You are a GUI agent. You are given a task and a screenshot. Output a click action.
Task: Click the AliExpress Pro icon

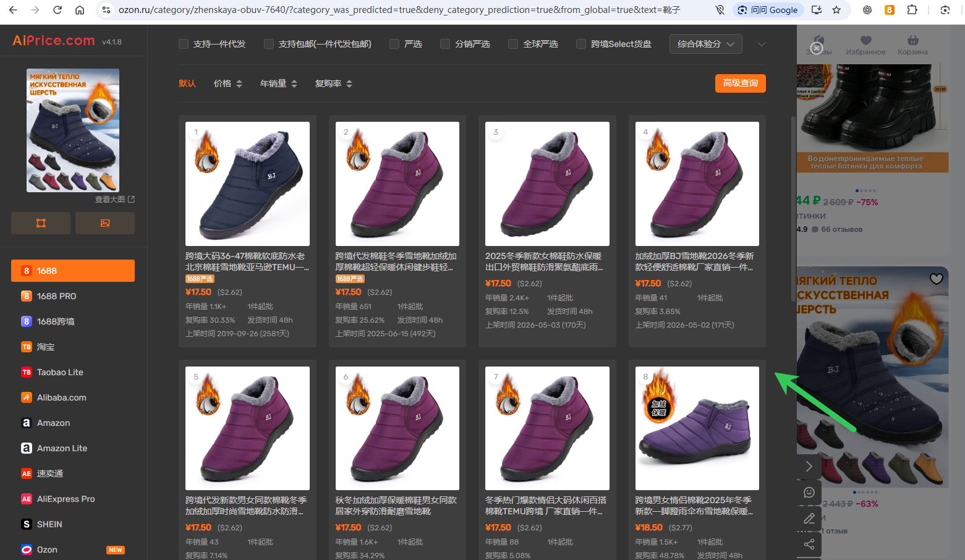27,499
